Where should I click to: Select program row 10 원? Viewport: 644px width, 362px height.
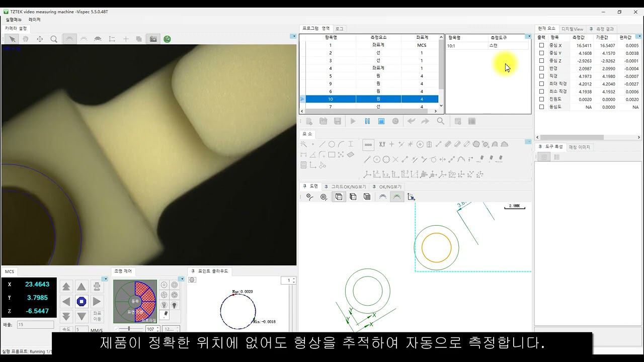[372, 99]
